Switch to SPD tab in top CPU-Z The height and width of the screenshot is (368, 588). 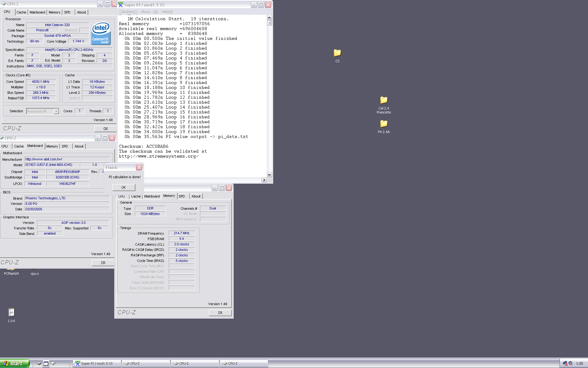click(x=67, y=12)
